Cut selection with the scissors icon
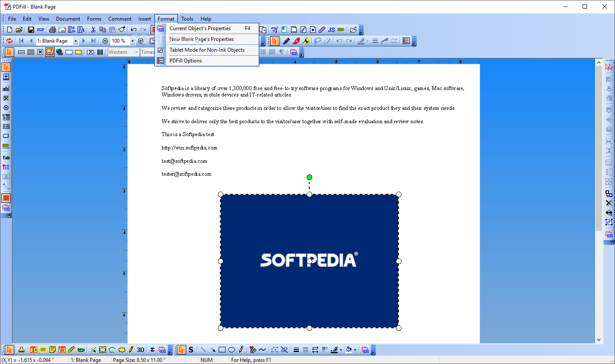 point(93,30)
